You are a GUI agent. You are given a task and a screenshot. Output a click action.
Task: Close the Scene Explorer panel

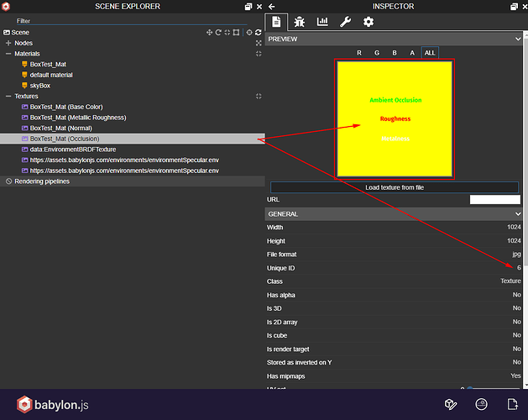coord(259,7)
